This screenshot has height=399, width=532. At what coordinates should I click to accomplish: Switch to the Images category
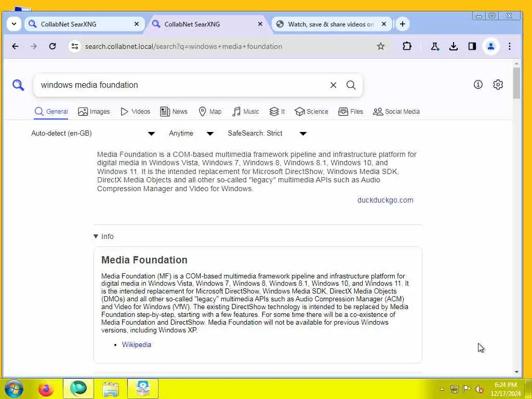(x=94, y=112)
